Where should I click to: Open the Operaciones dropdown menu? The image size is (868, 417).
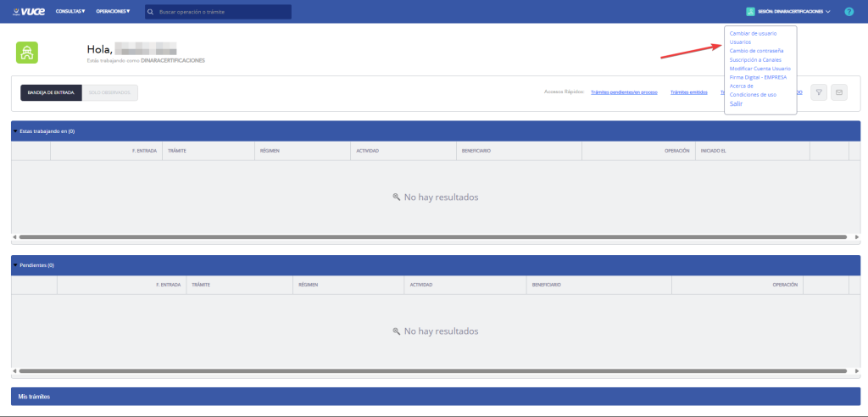(114, 12)
